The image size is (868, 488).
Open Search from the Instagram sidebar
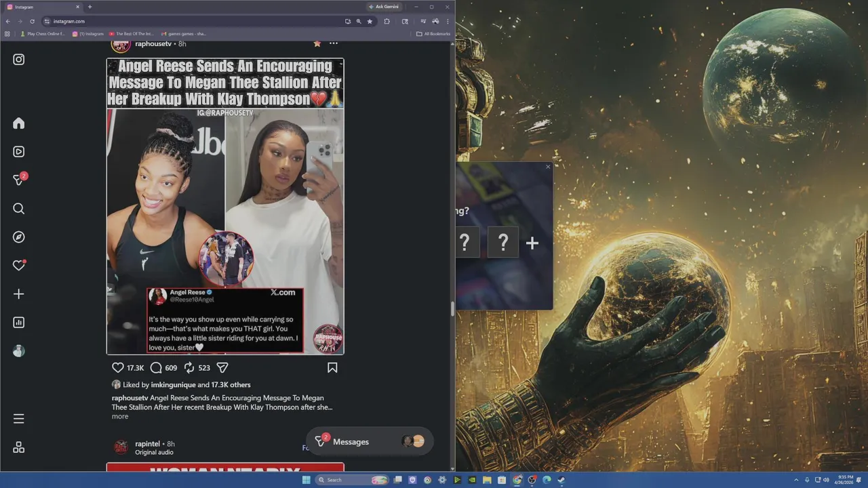point(19,209)
